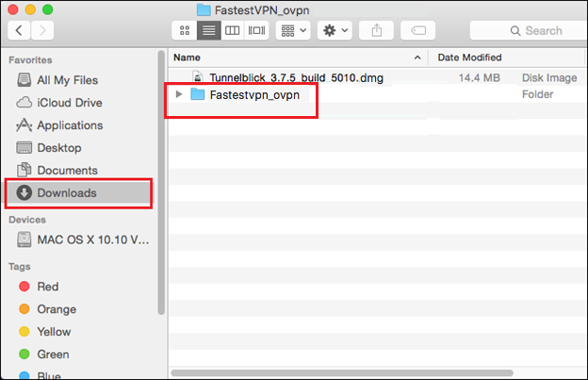Click the Applications icon
Screen dimensions: 588x380
24,124
